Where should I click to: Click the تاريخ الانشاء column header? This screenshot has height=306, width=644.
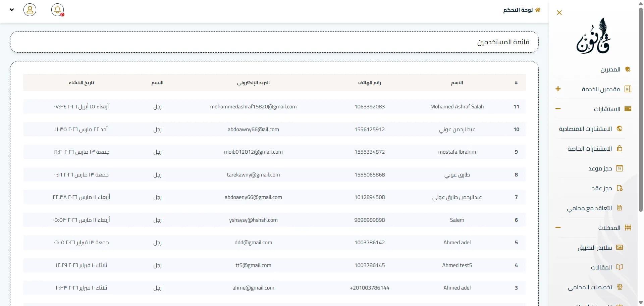82,83
